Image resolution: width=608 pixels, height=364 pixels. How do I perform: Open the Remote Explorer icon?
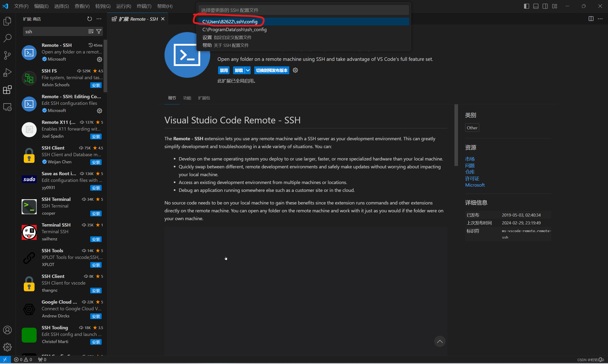click(7, 107)
